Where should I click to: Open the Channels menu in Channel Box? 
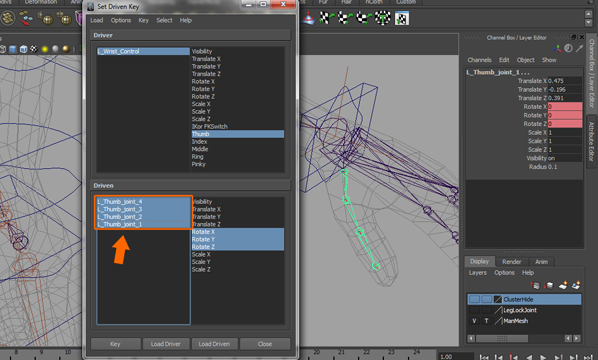click(479, 60)
